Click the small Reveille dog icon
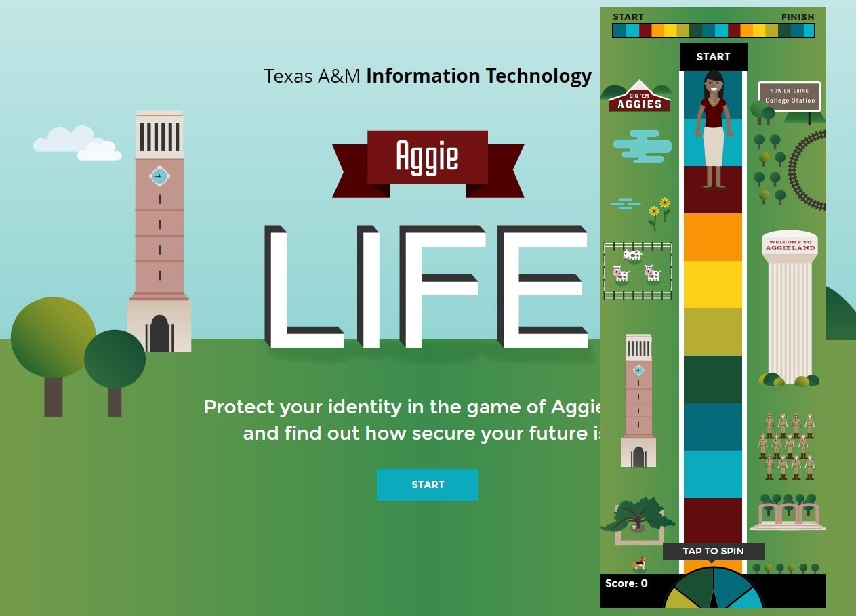The width and height of the screenshot is (856, 616). click(x=638, y=563)
